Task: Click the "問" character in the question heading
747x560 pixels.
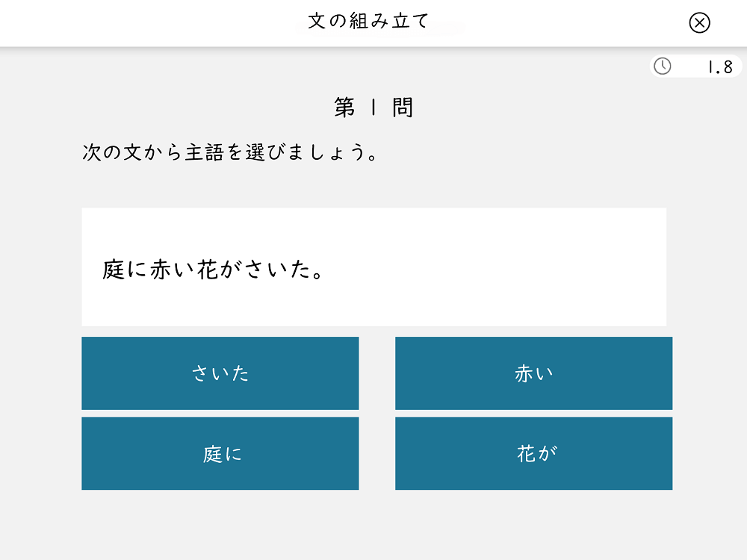Action: point(402,108)
